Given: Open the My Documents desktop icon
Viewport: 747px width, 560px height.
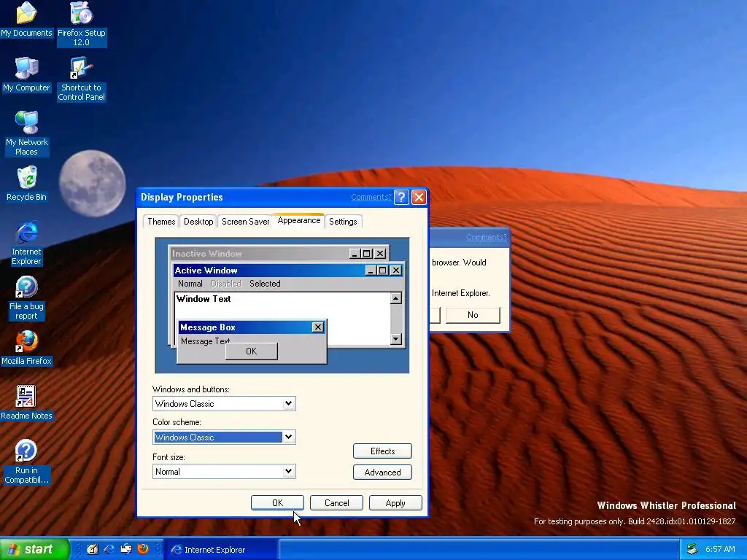Looking at the screenshot, I should point(26,20).
